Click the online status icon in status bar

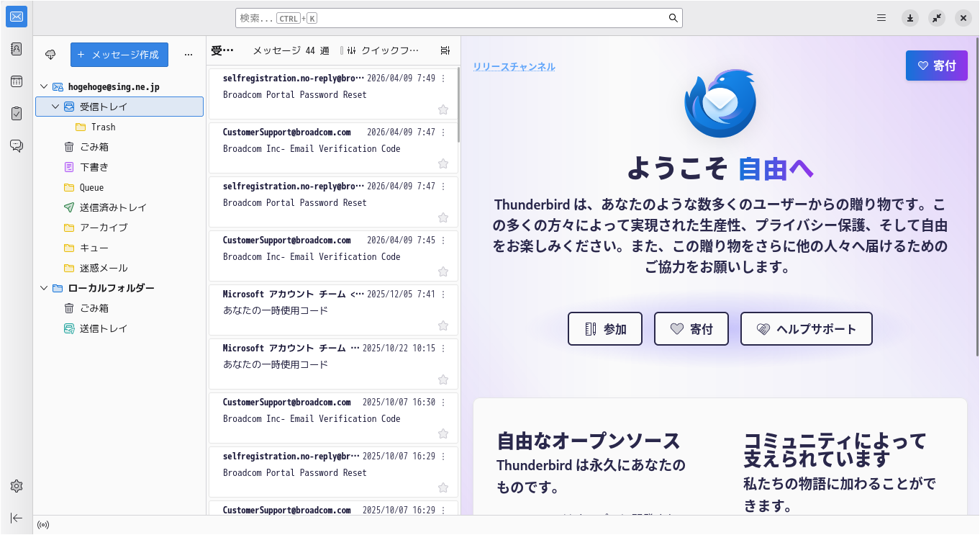(x=43, y=525)
